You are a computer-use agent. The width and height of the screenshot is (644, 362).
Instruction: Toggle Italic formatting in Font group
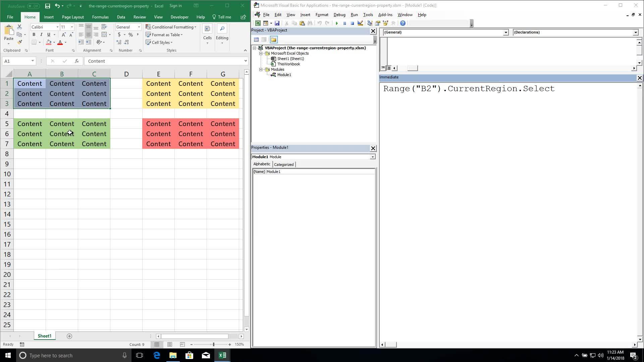(41, 35)
